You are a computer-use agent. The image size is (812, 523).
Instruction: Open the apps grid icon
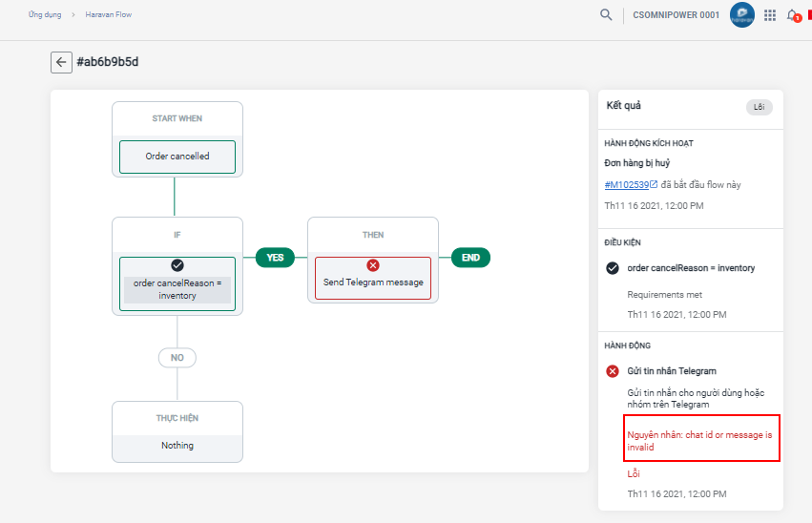[x=770, y=15]
